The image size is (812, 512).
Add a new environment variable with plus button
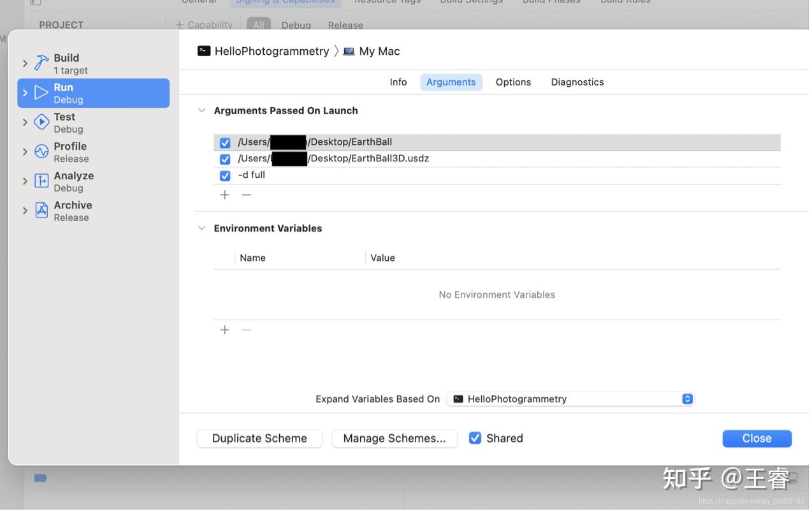(224, 330)
